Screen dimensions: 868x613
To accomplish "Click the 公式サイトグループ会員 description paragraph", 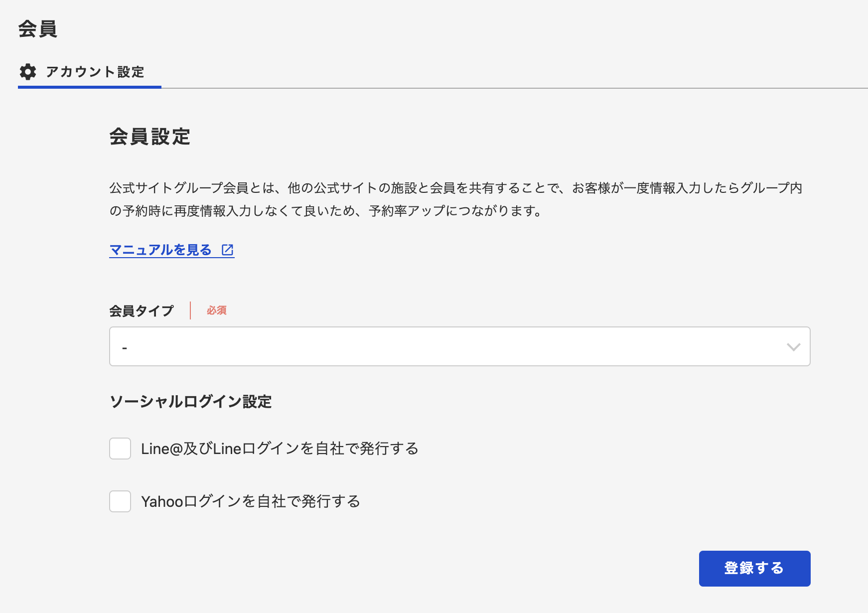I will click(455, 199).
